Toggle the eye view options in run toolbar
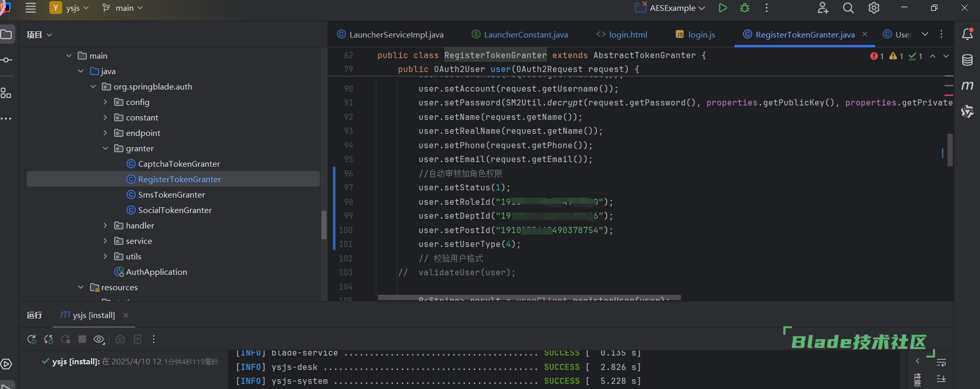The width and height of the screenshot is (980, 389). point(99,339)
